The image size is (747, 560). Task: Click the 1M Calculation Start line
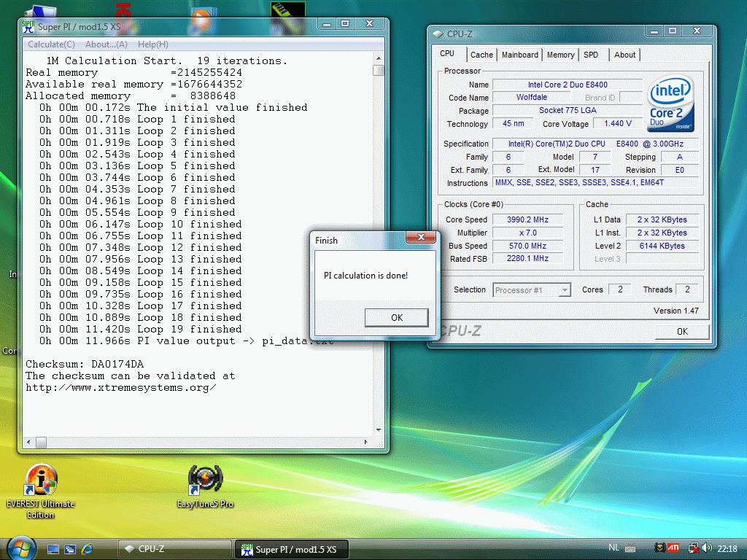click(167, 61)
